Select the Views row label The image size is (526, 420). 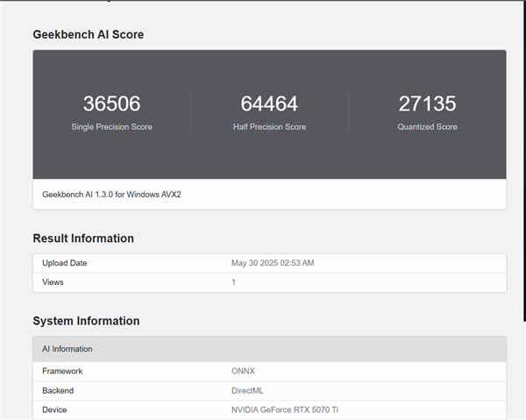click(53, 282)
